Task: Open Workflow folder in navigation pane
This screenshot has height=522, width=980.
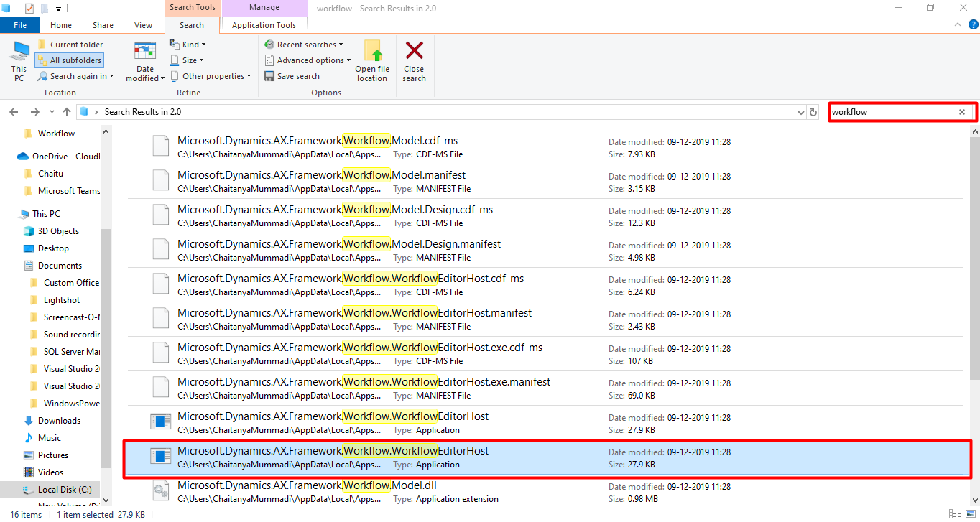Action: (x=56, y=134)
